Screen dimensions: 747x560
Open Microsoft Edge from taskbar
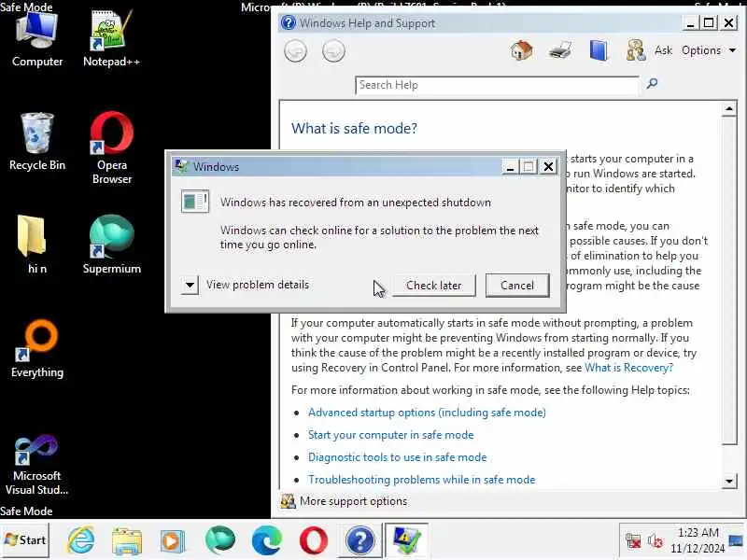(267, 540)
